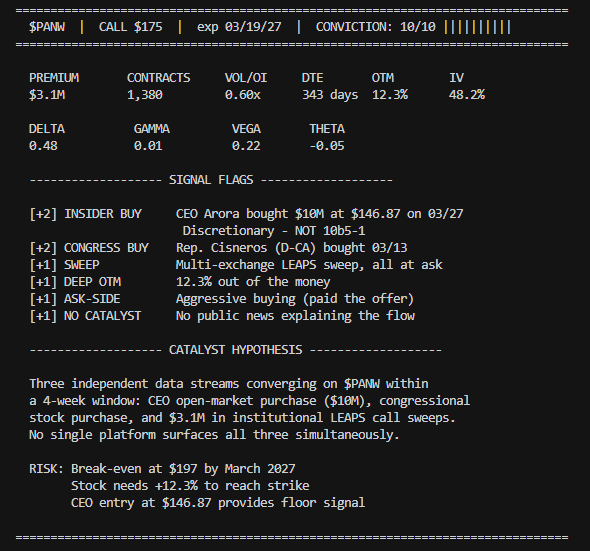Viewport: 590px width, 551px height.
Task: Select the CALL $175 header text
Action: (131, 27)
